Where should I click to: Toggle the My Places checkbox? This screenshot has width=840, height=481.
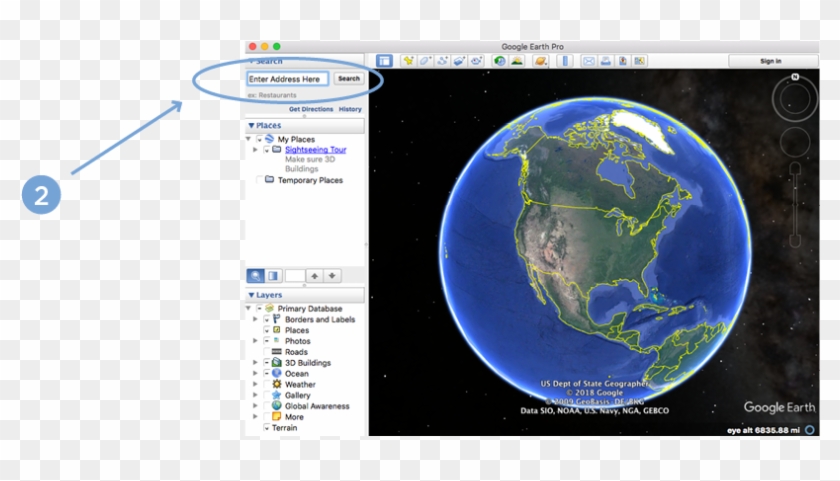(260, 139)
